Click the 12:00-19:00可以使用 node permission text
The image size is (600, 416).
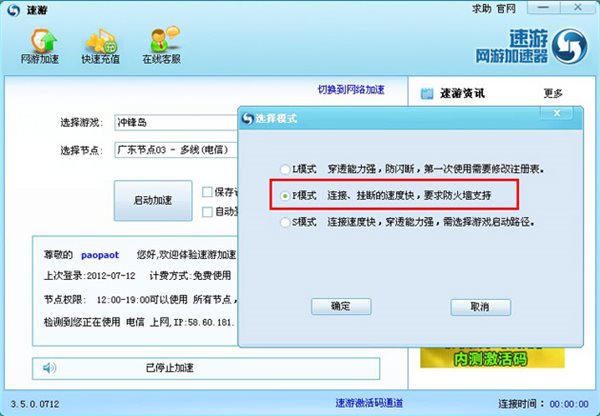click(x=142, y=300)
